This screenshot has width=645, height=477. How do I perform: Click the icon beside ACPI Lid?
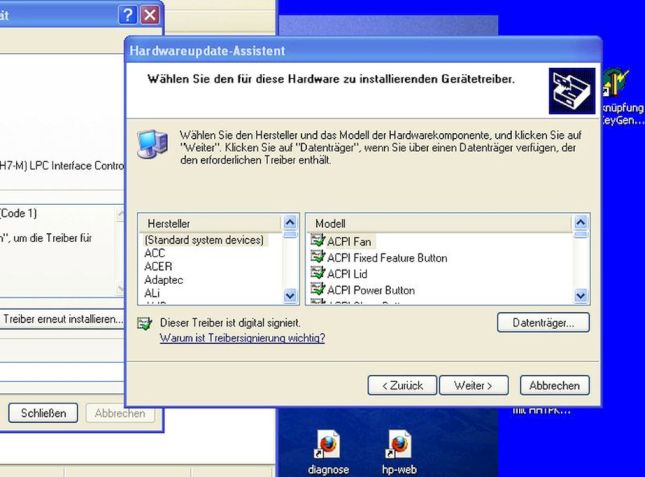pos(318,273)
